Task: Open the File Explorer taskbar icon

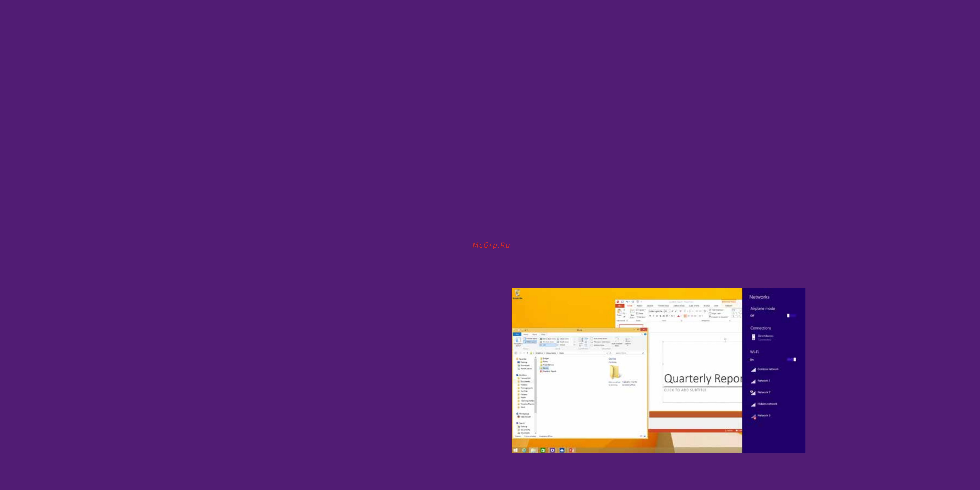Action: point(533,450)
